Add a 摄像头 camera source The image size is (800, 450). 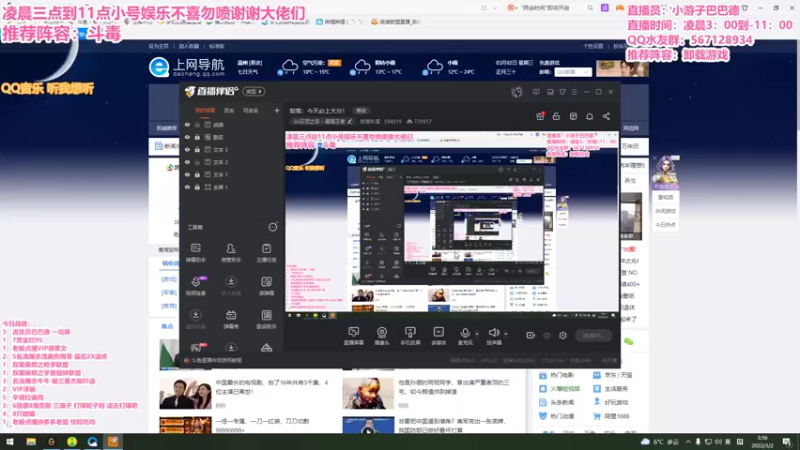tap(382, 336)
